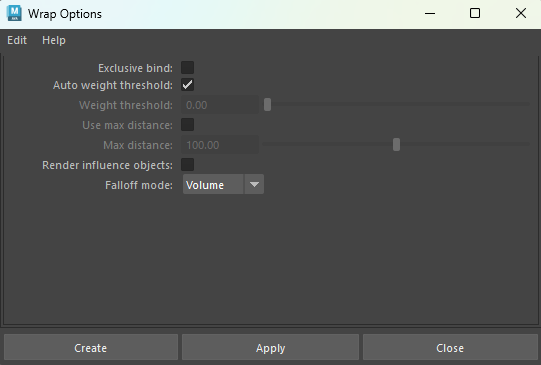This screenshot has height=365, width=541.
Task: Toggle the Use max distance checkbox
Action: [187, 125]
